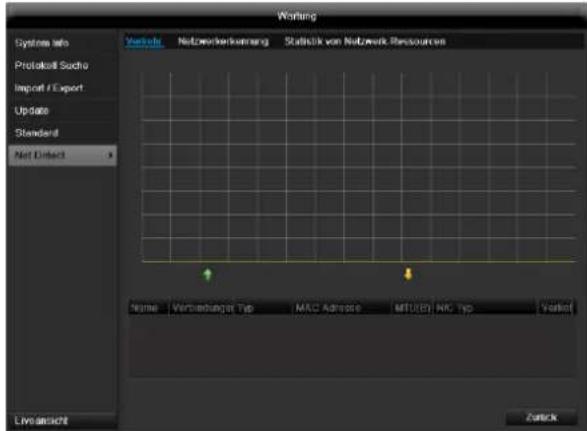
Task: Click the Verkehr column header in the table
Action: tap(556, 308)
